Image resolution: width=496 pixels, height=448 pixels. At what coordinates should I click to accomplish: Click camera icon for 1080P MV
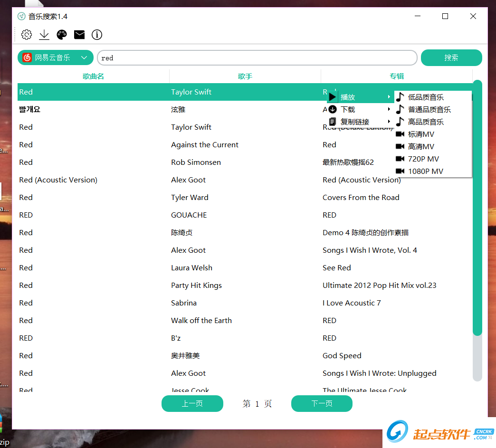(400, 171)
